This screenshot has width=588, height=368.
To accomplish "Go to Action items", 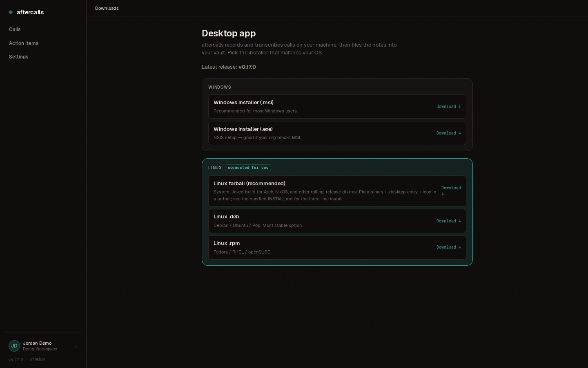I will pyautogui.click(x=24, y=43).
